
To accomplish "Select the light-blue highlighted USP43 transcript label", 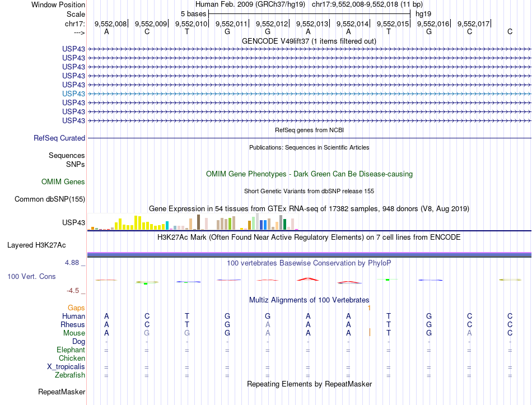I will click(x=73, y=94).
